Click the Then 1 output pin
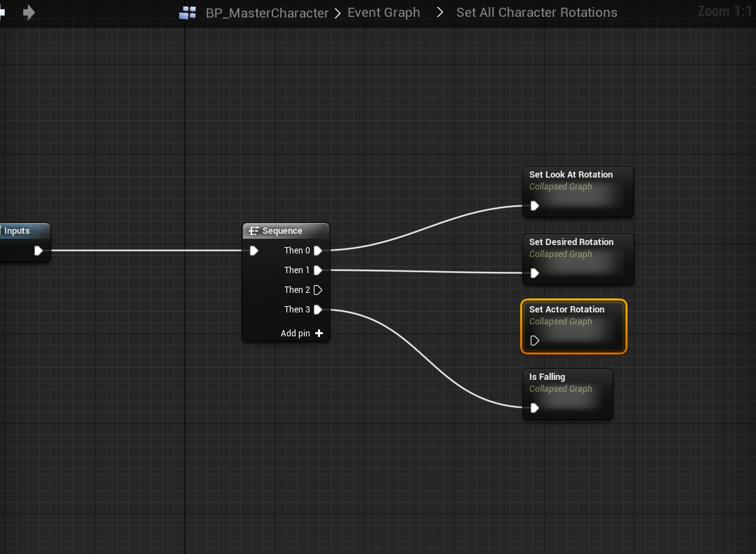This screenshot has height=554, width=756. coord(318,270)
